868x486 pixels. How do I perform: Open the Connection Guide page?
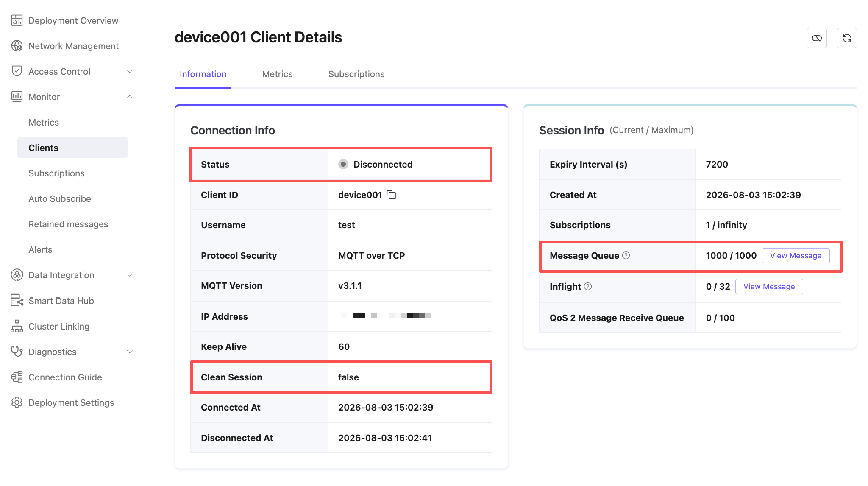[x=65, y=377]
